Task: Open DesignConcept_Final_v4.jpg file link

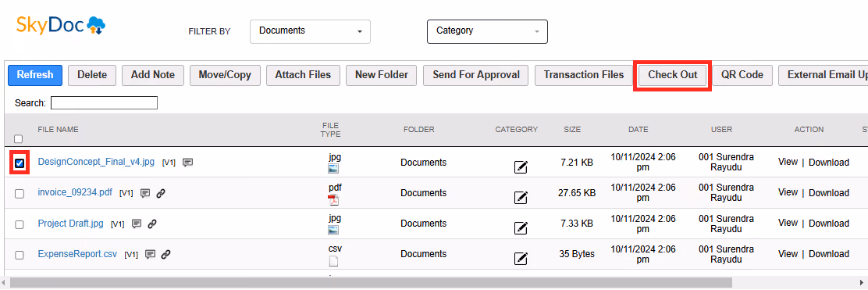Action: click(x=96, y=162)
